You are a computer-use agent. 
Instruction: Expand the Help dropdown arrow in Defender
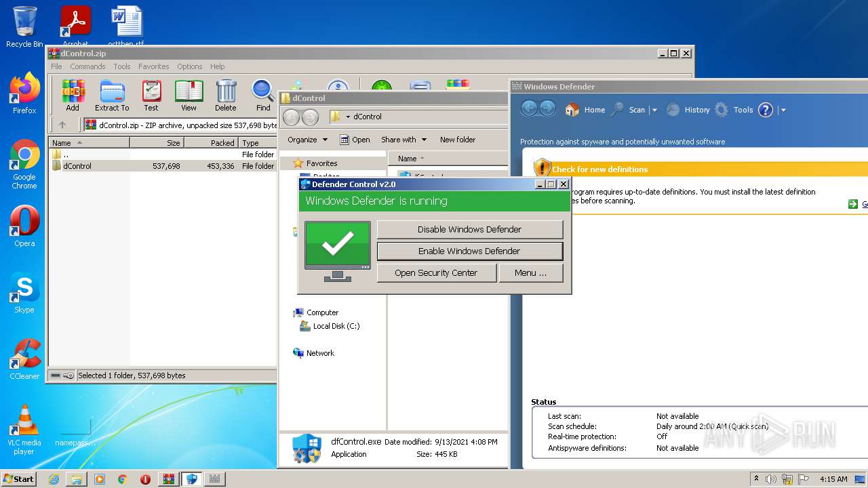(x=783, y=110)
